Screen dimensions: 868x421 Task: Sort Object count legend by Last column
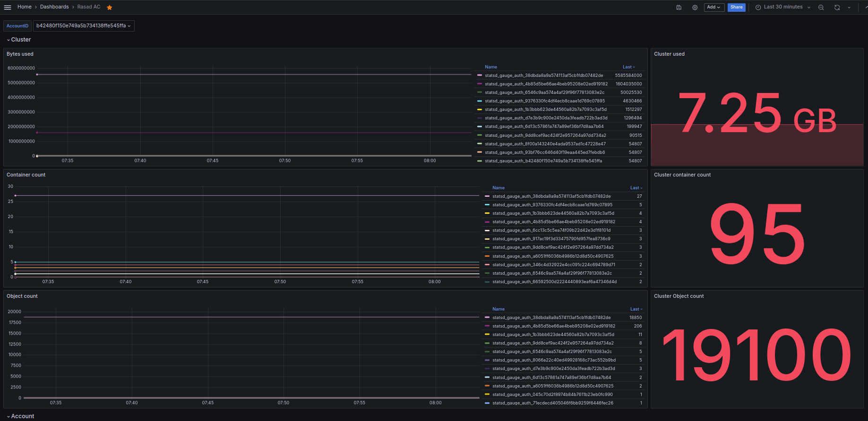[x=636, y=309]
